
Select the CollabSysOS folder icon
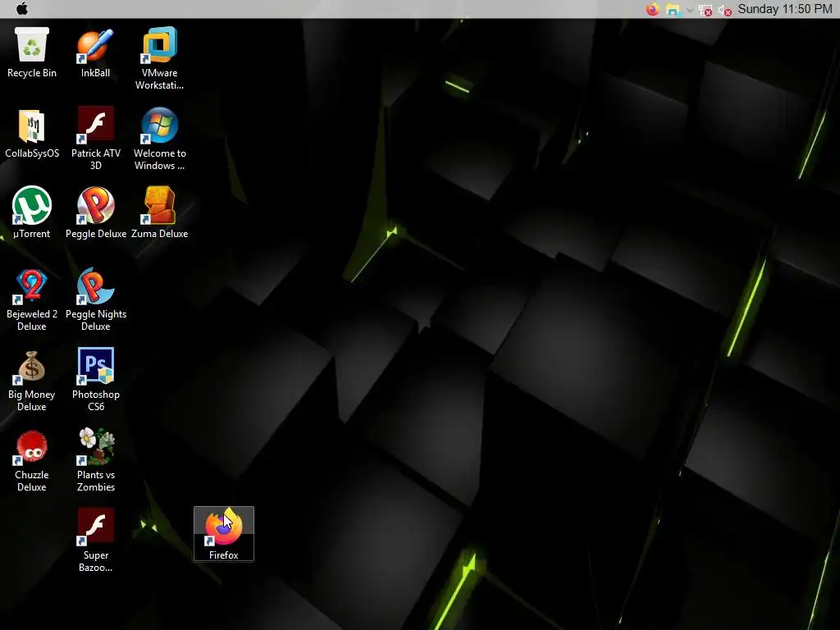coord(32,133)
